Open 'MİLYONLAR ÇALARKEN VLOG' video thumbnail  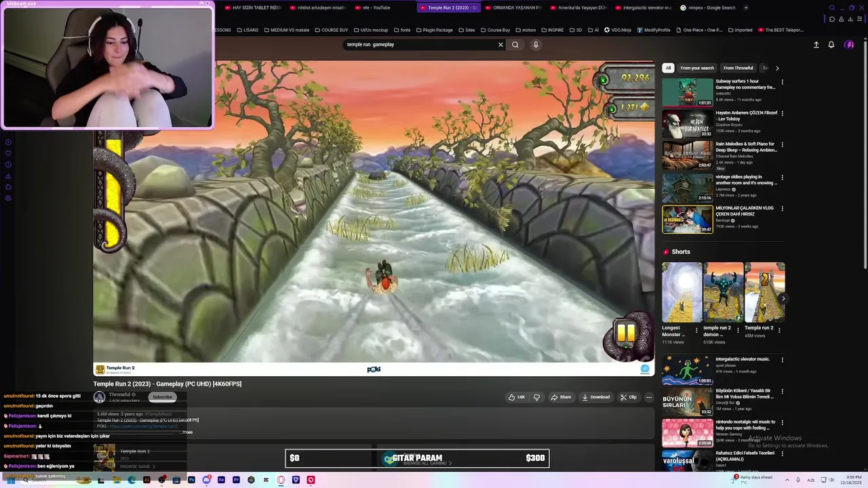pyautogui.click(x=688, y=219)
